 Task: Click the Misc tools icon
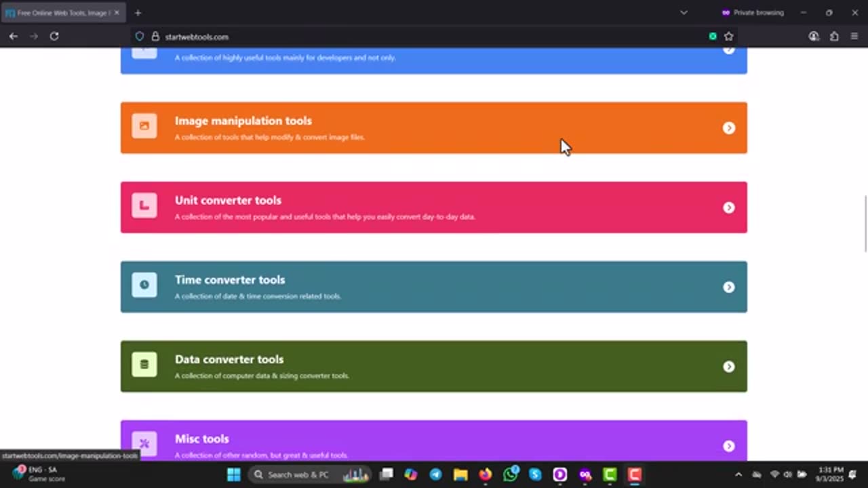tap(144, 444)
